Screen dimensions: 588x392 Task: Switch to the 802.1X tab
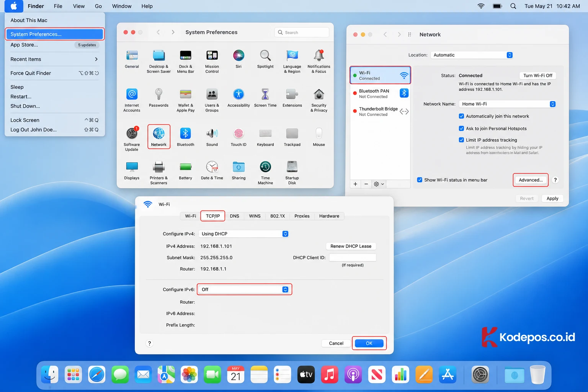(x=278, y=216)
